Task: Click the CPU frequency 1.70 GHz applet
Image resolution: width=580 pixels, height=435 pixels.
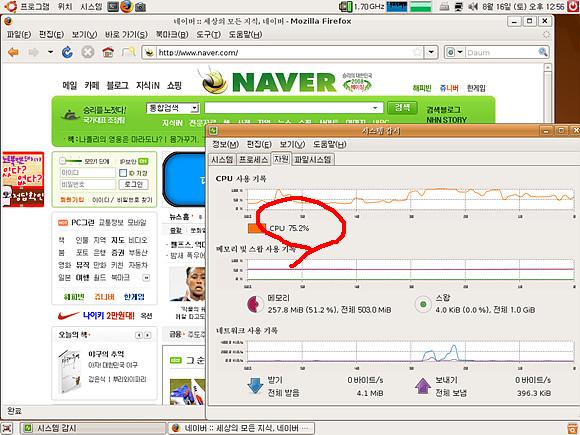Action: [362, 6]
